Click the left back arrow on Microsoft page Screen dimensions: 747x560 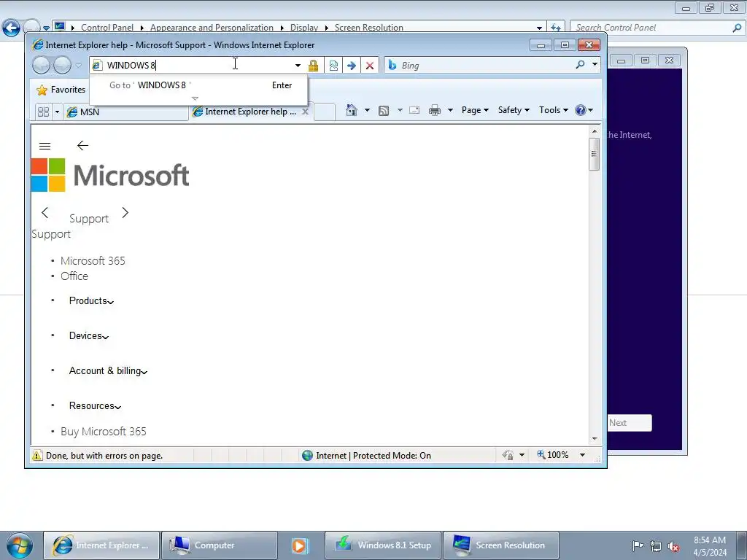tap(83, 145)
